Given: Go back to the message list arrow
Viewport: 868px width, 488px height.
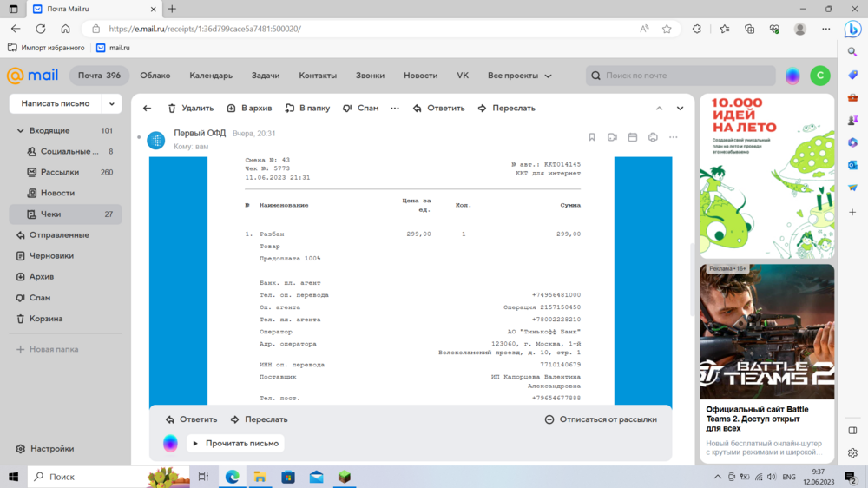Looking at the screenshot, I should [x=148, y=108].
